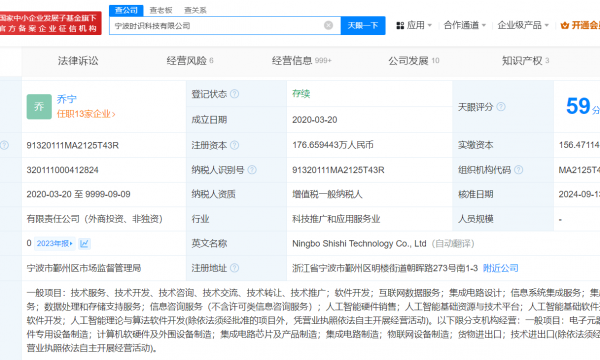Open the 附近公司 link

click(501, 268)
